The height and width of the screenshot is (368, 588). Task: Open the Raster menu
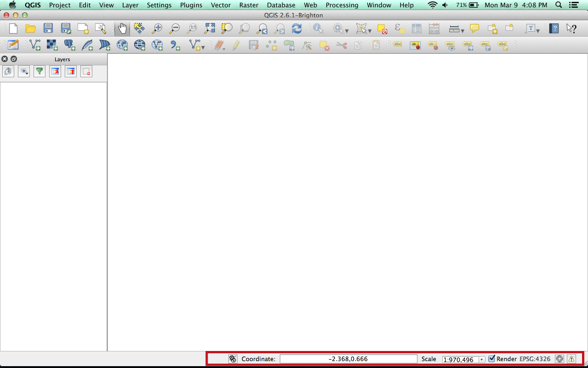(x=249, y=5)
